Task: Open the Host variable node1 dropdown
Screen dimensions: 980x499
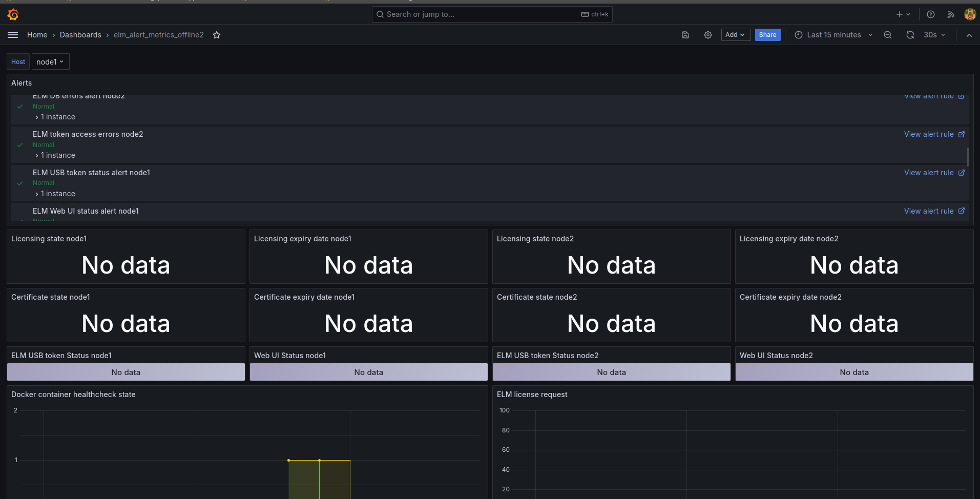Action: tap(50, 62)
